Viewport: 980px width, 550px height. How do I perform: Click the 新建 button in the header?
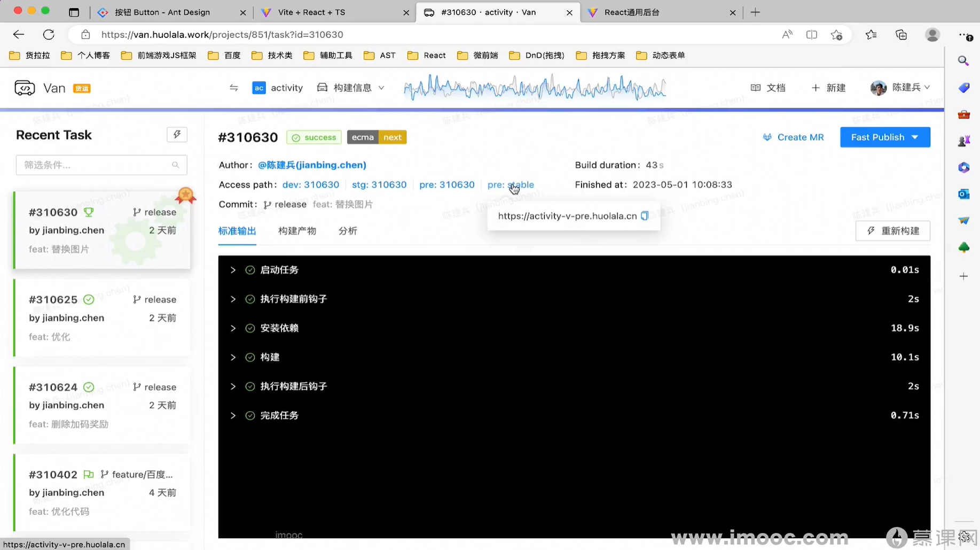click(828, 88)
